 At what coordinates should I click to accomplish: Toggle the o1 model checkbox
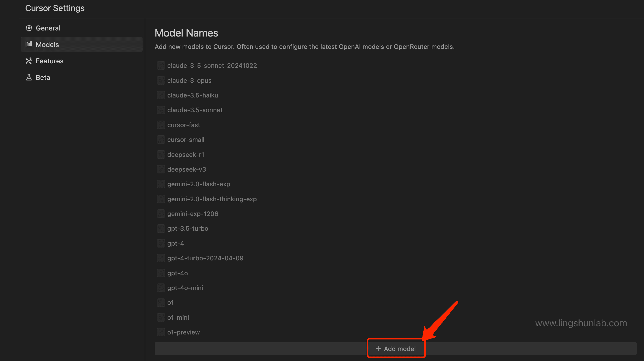click(x=161, y=302)
